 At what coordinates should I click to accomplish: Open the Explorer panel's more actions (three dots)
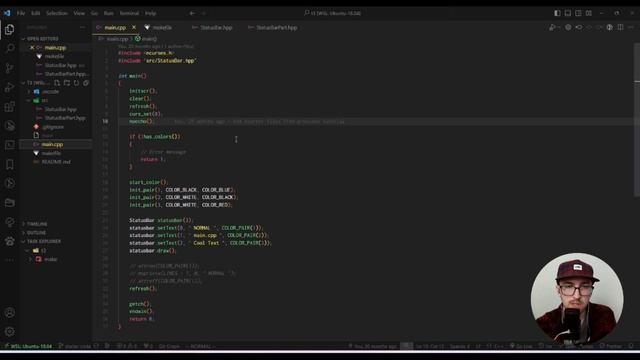[x=82, y=27]
